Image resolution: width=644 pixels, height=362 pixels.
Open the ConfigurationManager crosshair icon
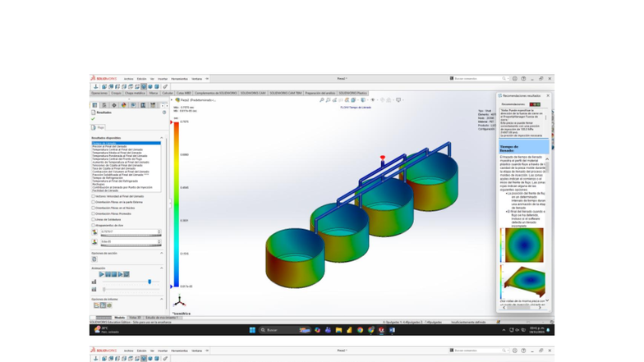114,105
